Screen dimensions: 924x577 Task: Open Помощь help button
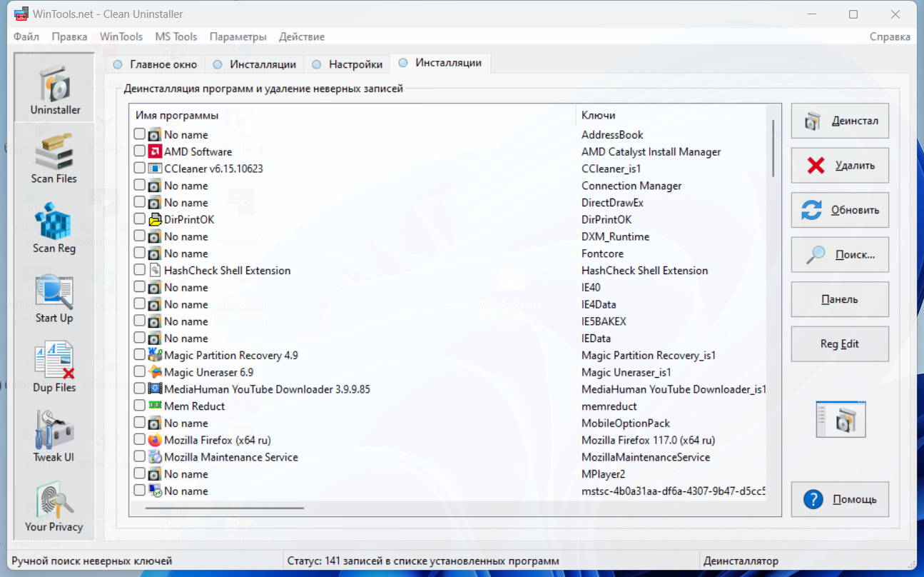[840, 499]
